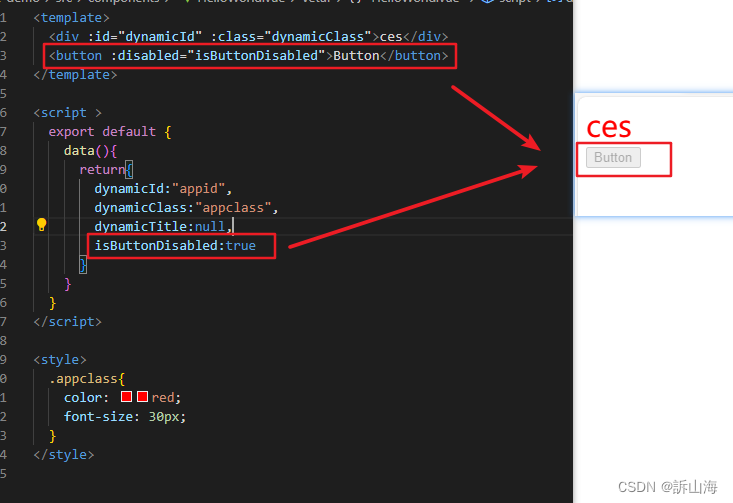Click the "appclass" string in dynamicClass line

tap(233, 208)
